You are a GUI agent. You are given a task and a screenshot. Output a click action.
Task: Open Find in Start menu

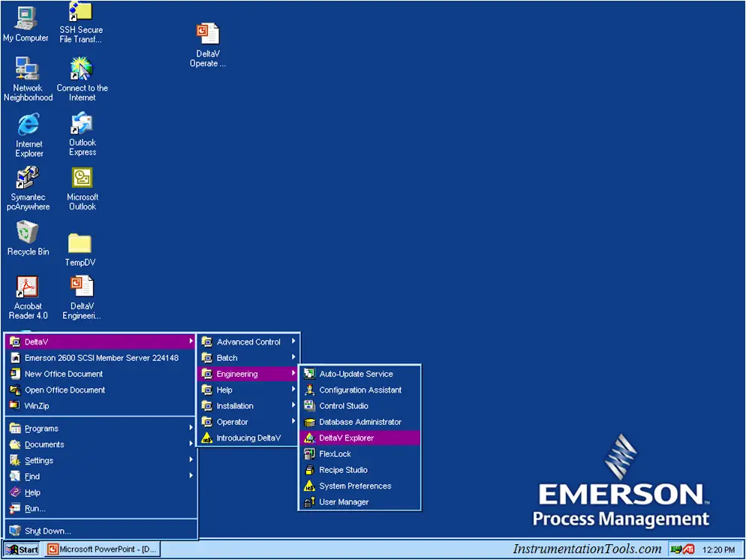click(x=101, y=476)
